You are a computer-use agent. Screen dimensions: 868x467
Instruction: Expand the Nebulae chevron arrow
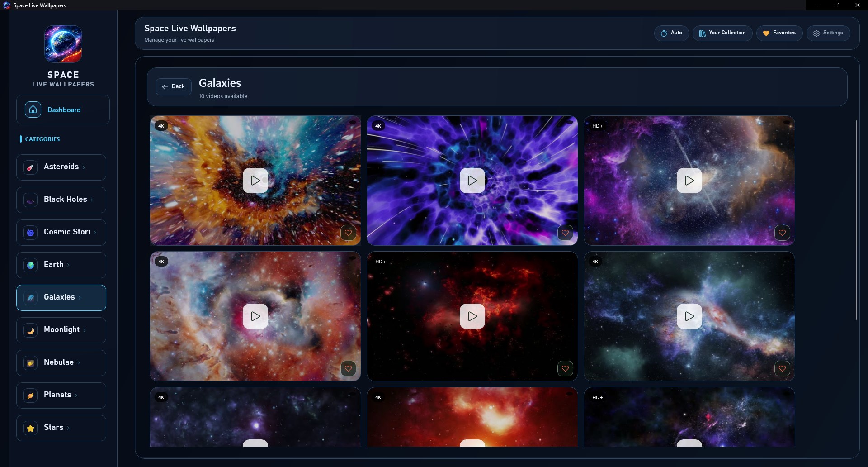(x=79, y=363)
